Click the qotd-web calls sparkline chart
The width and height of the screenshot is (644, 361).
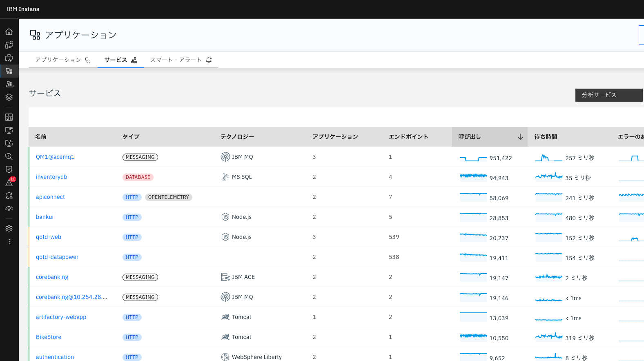473,237
